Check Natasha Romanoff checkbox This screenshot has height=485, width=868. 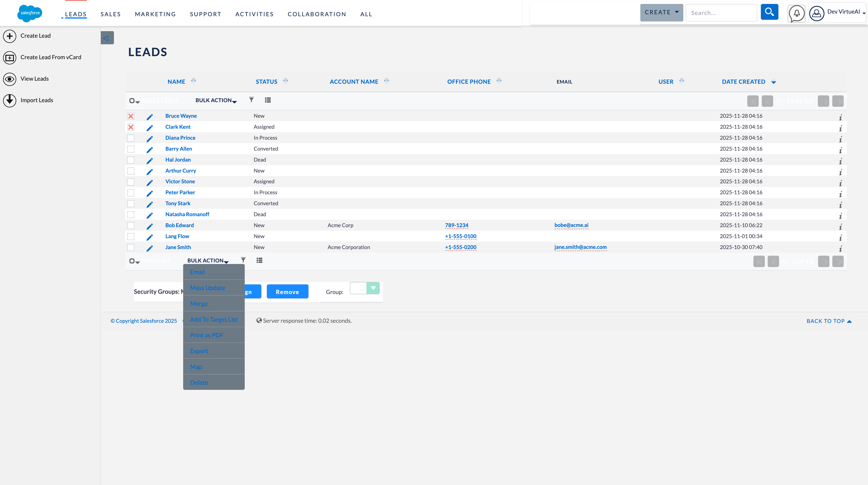(x=131, y=214)
